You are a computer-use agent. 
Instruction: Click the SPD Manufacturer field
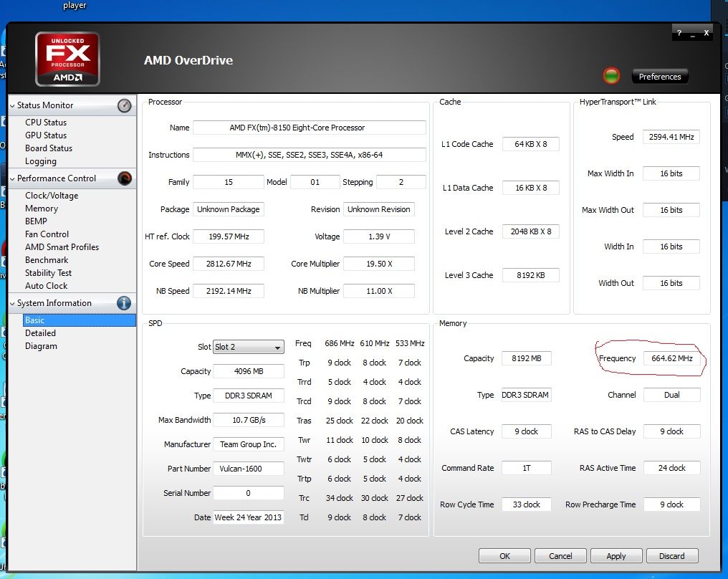coord(249,444)
